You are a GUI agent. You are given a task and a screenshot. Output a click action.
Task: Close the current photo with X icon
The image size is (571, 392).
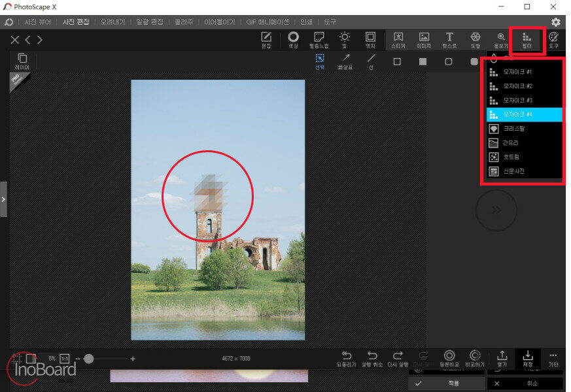click(14, 40)
